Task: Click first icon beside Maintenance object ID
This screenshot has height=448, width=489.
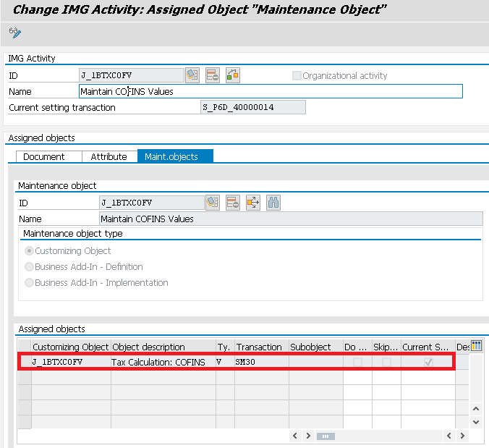Action: (x=213, y=203)
